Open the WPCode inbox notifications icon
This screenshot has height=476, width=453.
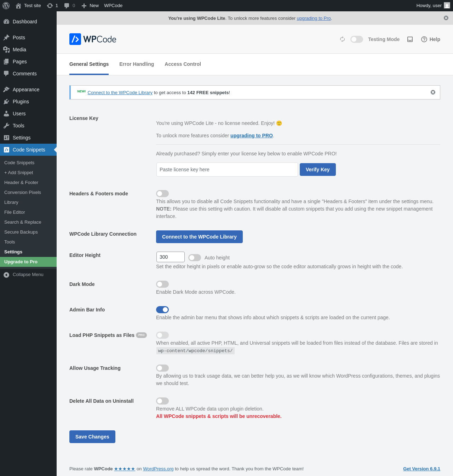coord(410,39)
